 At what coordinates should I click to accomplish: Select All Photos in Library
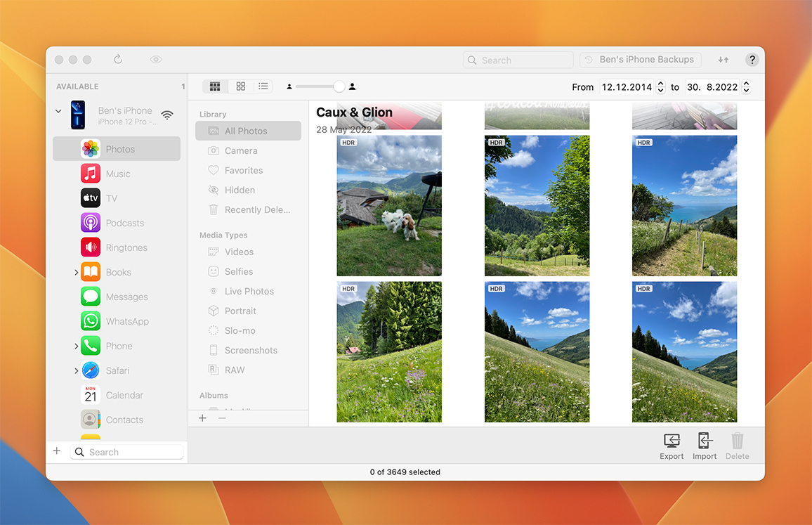pos(248,131)
